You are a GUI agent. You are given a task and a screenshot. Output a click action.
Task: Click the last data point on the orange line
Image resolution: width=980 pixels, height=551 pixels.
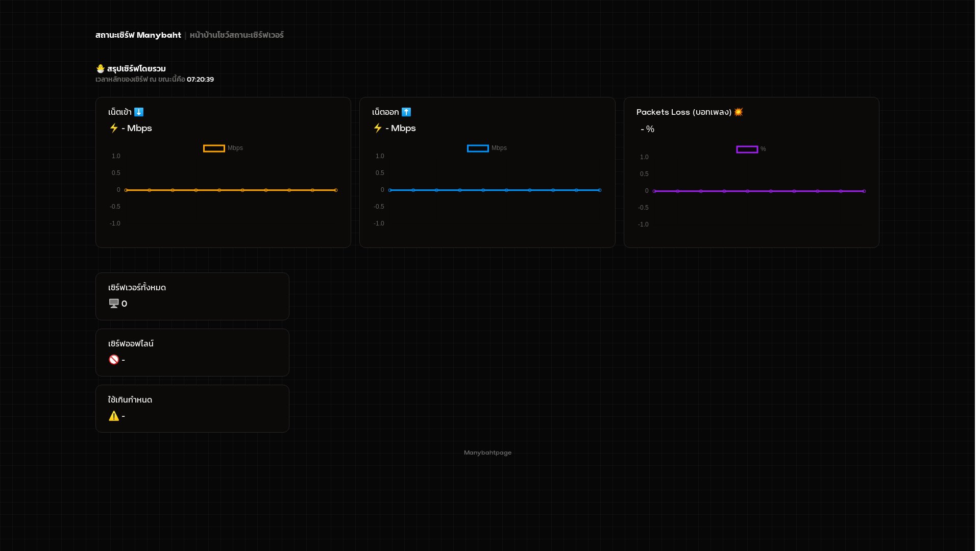pos(336,190)
